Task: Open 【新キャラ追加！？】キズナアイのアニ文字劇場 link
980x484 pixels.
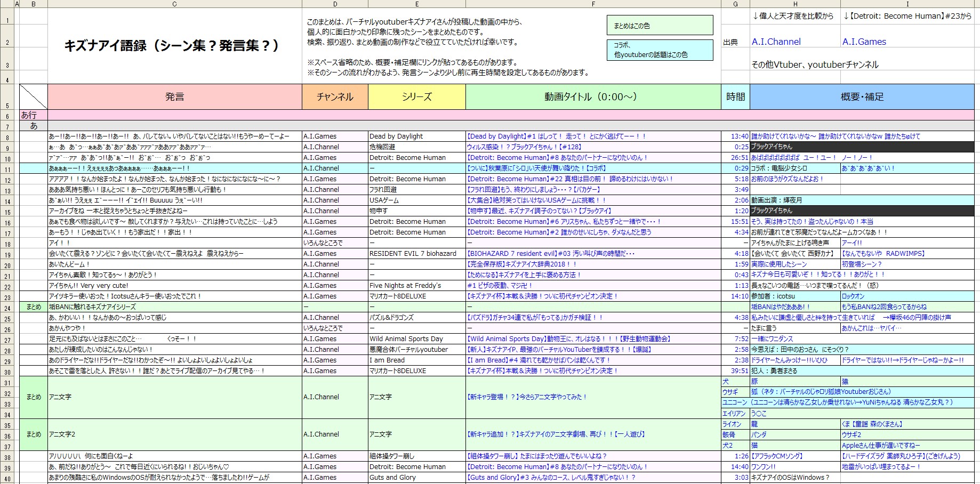Action: (556, 434)
